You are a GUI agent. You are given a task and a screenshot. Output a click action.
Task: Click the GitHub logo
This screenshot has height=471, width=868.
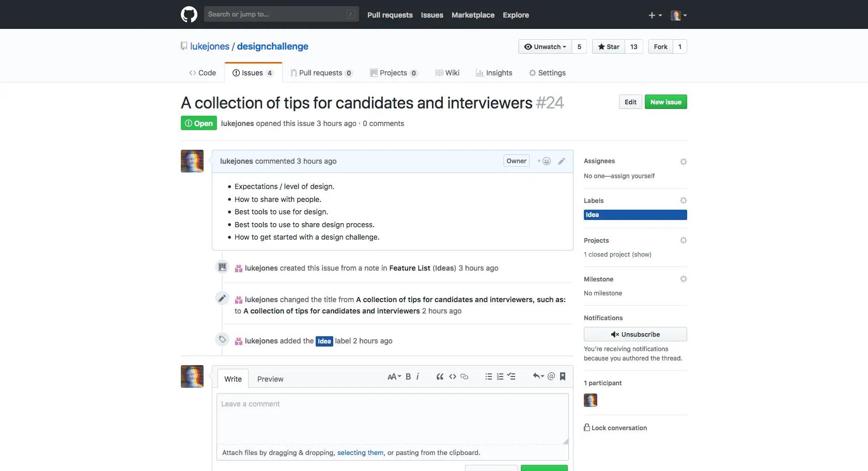click(189, 14)
